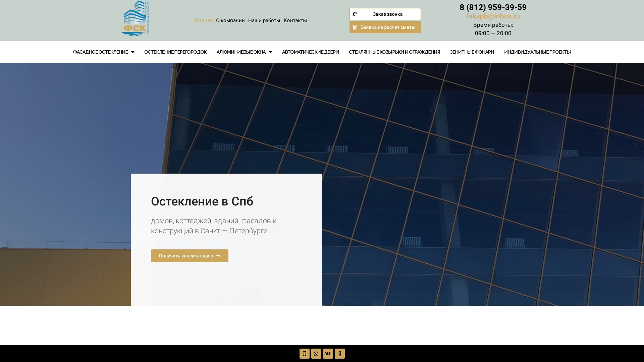Viewport: 644px width, 362px height.
Task: Open О компании page
Action: (x=230, y=20)
